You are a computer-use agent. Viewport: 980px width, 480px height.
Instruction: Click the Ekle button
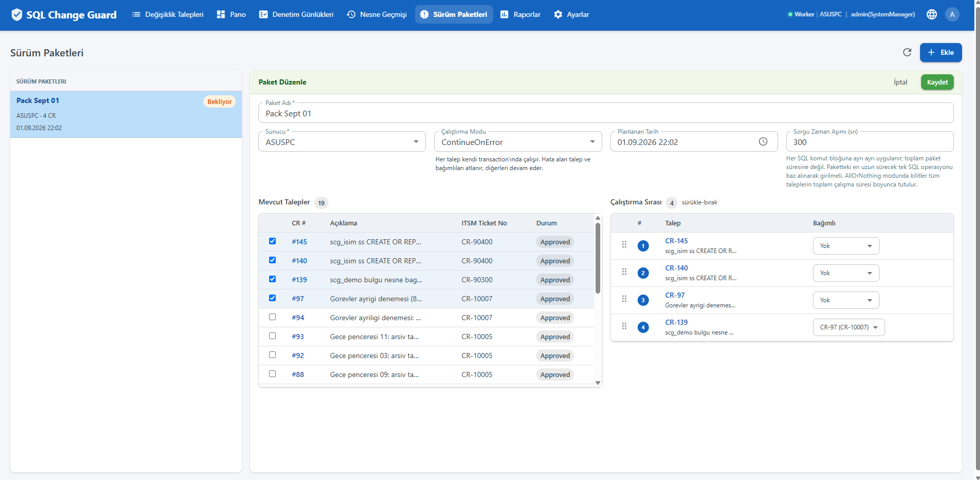click(x=941, y=52)
